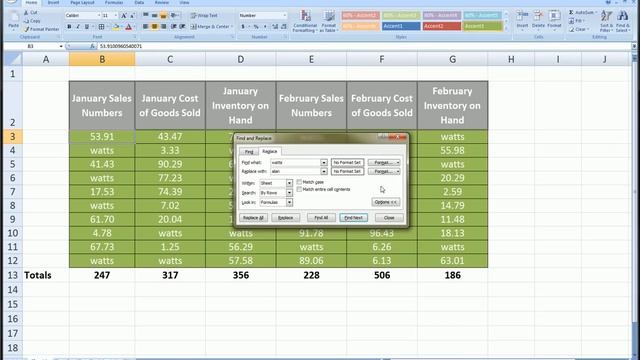This screenshot has width=640, height=360.
Task: Click the Find All button
Action: [x=321, y=218]
